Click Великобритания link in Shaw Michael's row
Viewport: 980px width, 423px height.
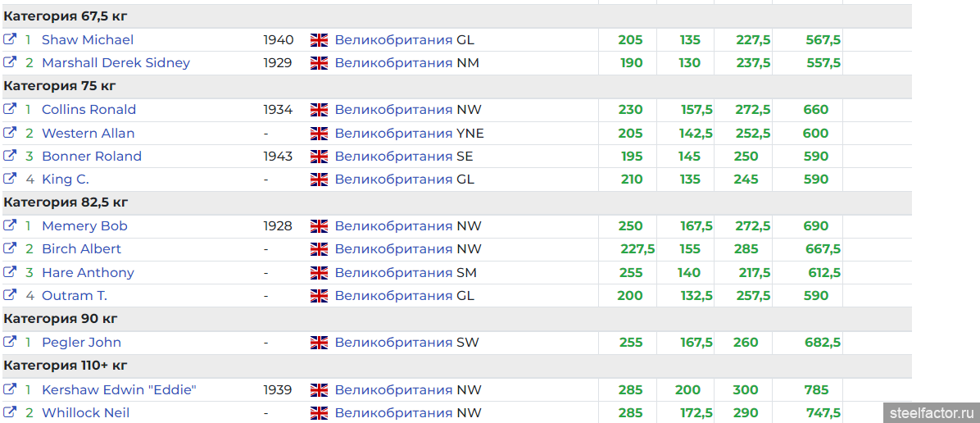coord(393,40)
